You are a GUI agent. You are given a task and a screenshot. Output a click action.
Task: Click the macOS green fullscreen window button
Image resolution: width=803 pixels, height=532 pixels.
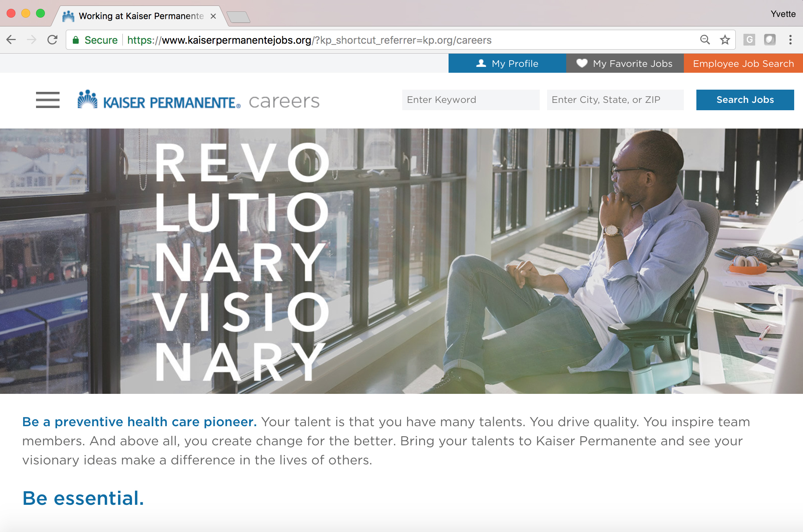[x=40, y=14]
